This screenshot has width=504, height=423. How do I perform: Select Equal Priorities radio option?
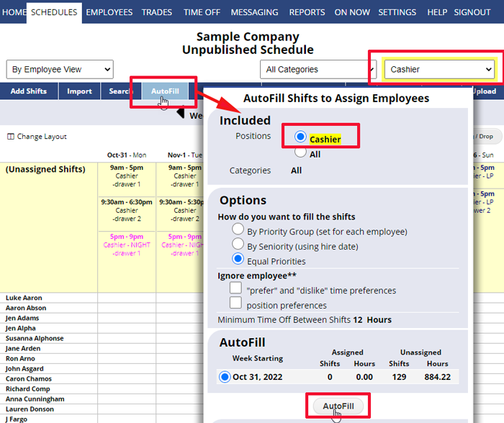coord(238,260)
